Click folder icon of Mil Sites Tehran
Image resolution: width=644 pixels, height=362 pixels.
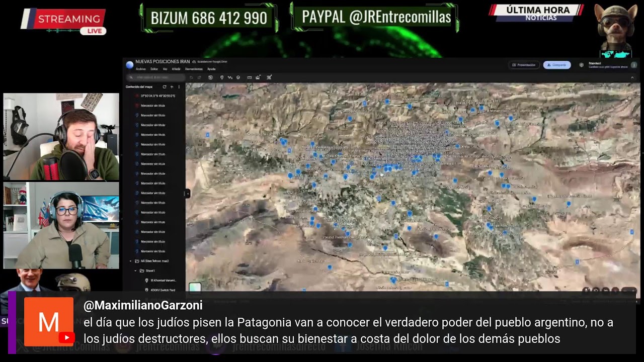pos(137,261)
